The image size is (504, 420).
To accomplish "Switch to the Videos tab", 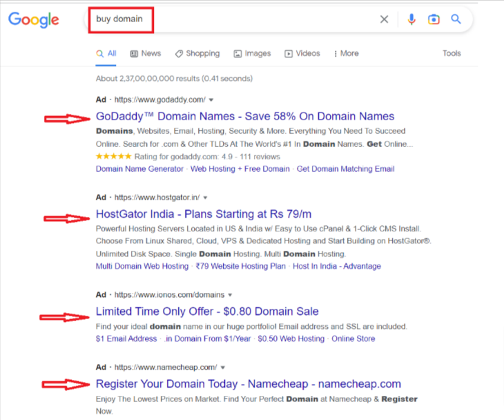I will (x=302, y=53).
